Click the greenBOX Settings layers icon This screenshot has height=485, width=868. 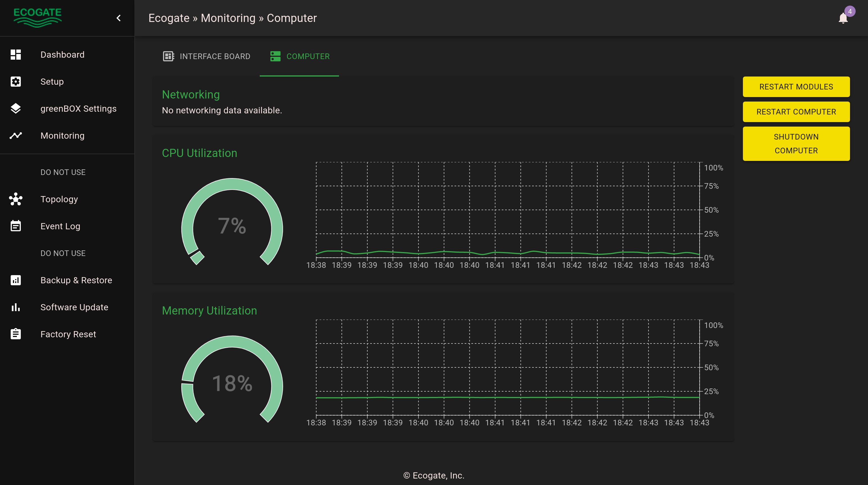(15, 109)
